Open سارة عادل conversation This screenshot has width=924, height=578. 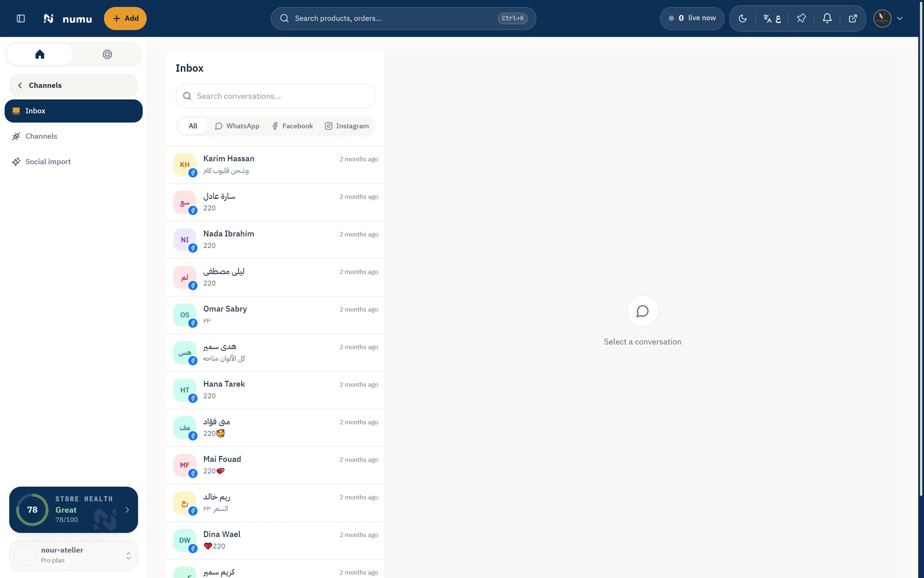(275, 203)
